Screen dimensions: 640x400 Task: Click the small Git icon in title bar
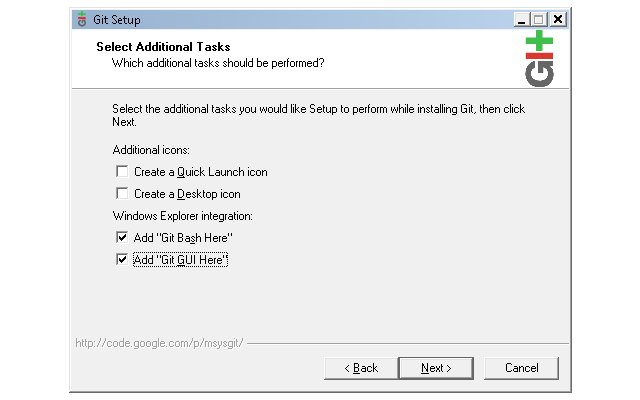pos(82,19)
